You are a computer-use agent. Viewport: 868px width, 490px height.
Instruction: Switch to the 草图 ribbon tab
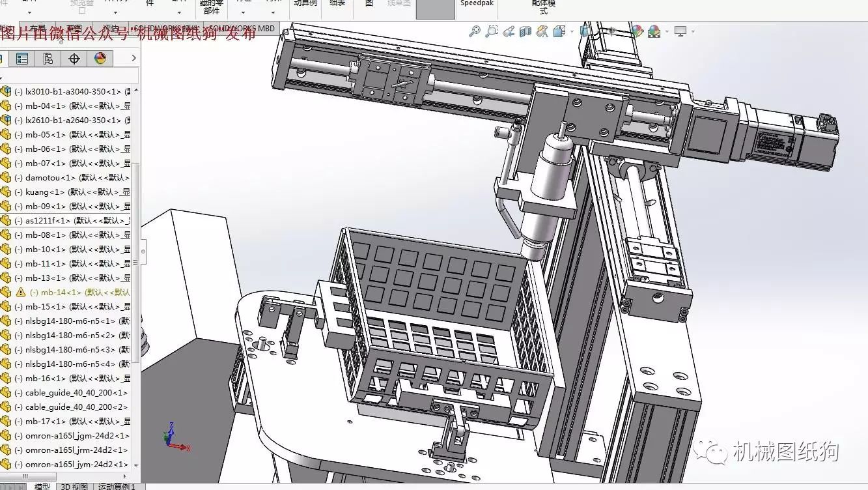click(x=74, y=29)
